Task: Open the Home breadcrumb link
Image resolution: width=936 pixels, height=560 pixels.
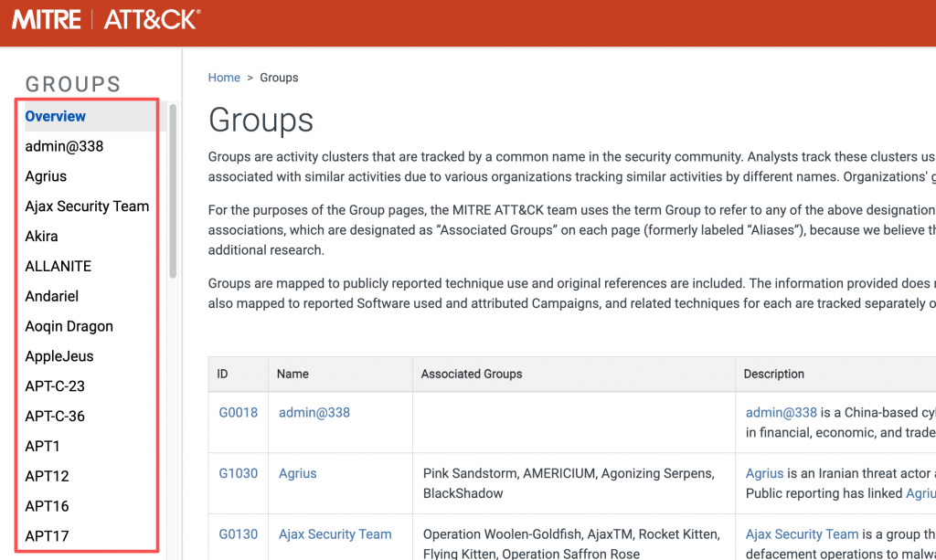Action: [224, 78]
